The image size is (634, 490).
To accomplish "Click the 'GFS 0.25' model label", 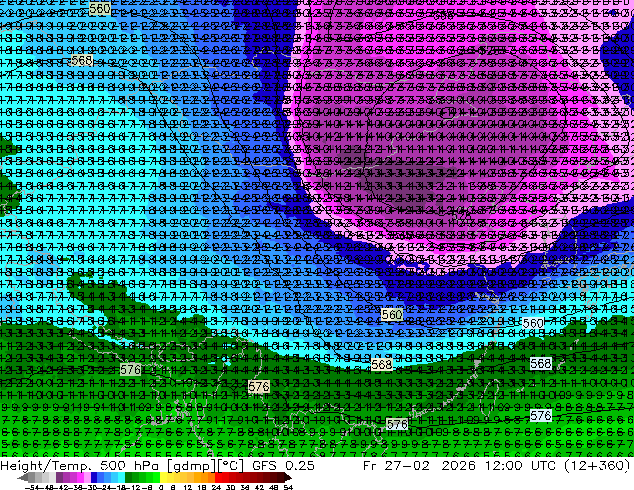I will pos(283,466).
